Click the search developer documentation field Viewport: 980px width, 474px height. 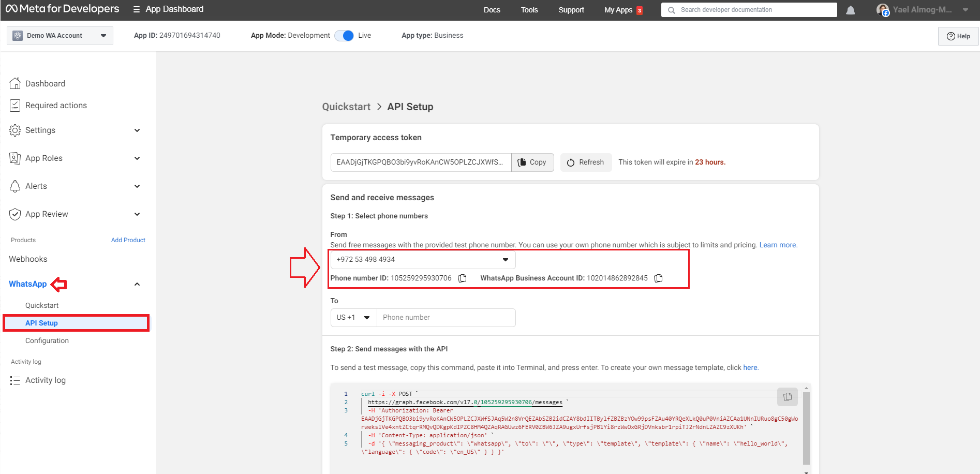coord(749,10)
